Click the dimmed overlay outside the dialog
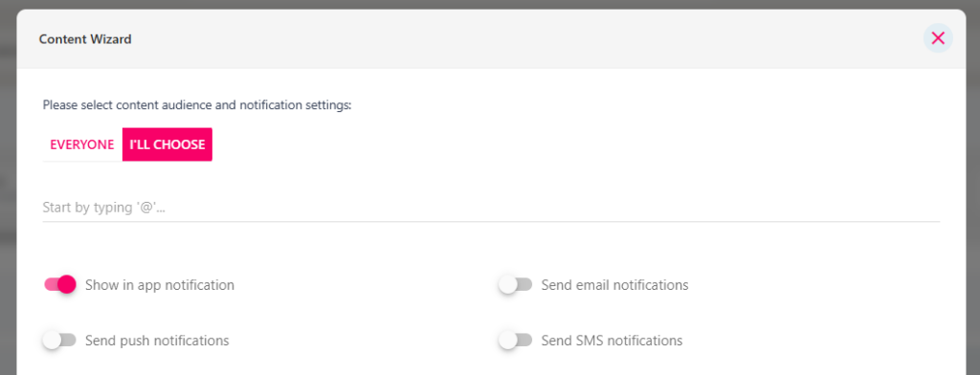The image size is (980, 375). (x=8, y=187)
